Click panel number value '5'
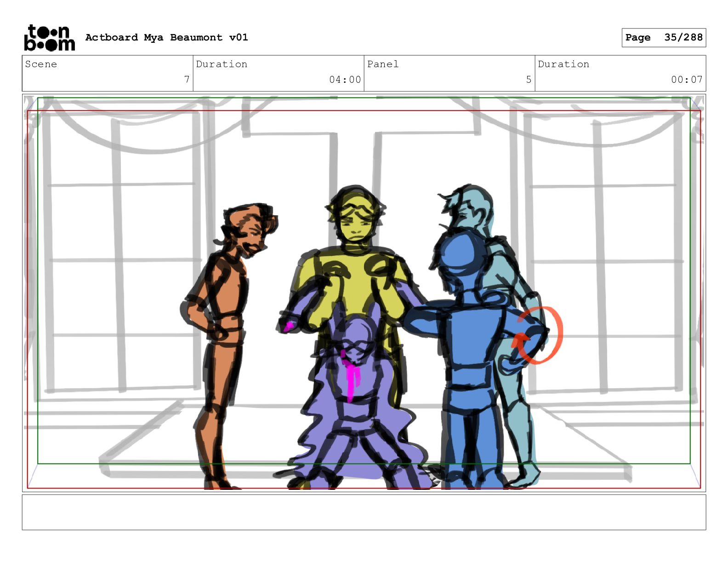 tap(529, 80)
